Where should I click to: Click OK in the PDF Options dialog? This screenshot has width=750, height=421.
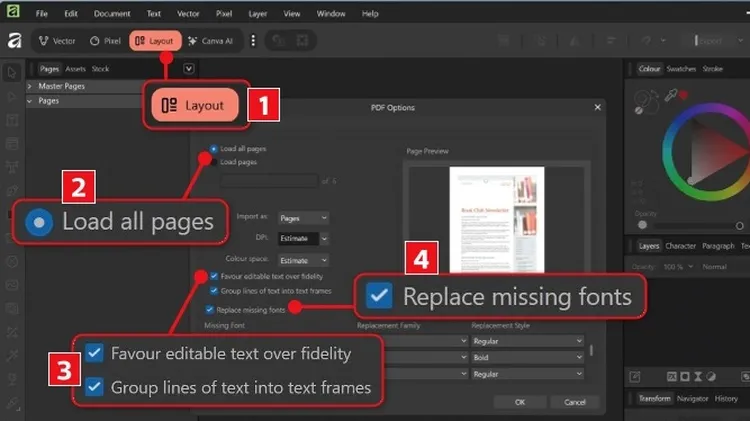pyautogui.click(x=519, y=401)
